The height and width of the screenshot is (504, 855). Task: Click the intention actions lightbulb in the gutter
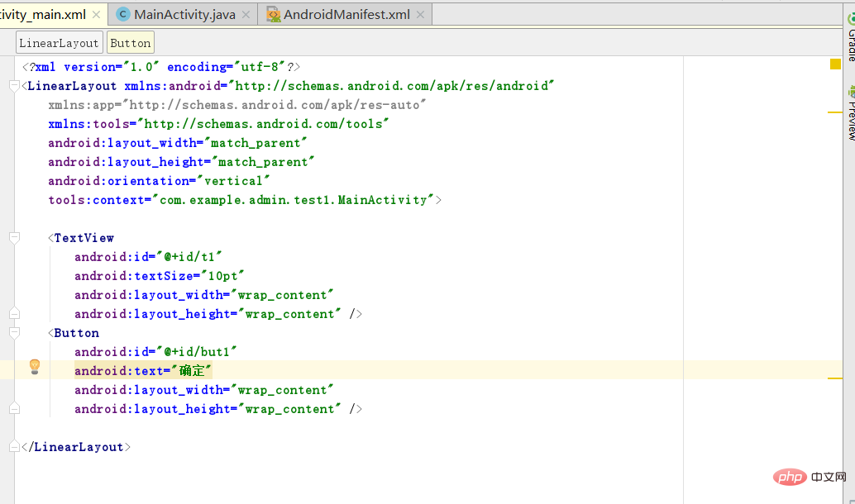coord(34,366)
